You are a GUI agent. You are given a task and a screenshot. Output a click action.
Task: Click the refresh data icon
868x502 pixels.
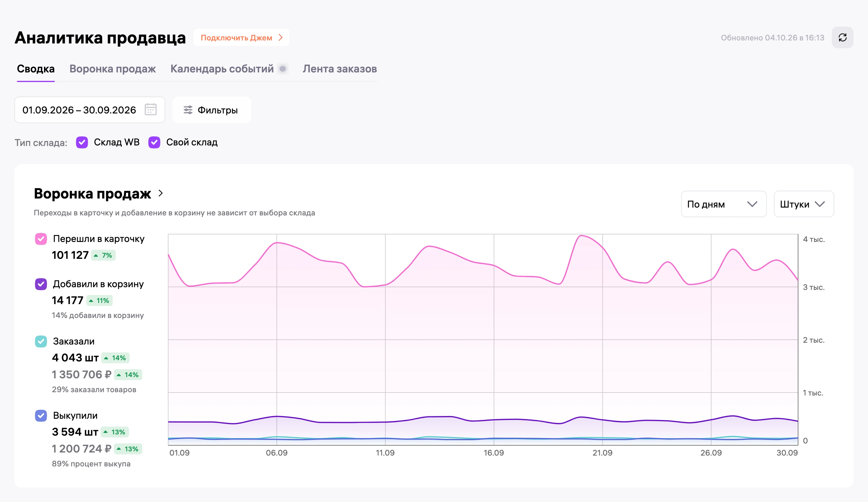pos(842,38)
